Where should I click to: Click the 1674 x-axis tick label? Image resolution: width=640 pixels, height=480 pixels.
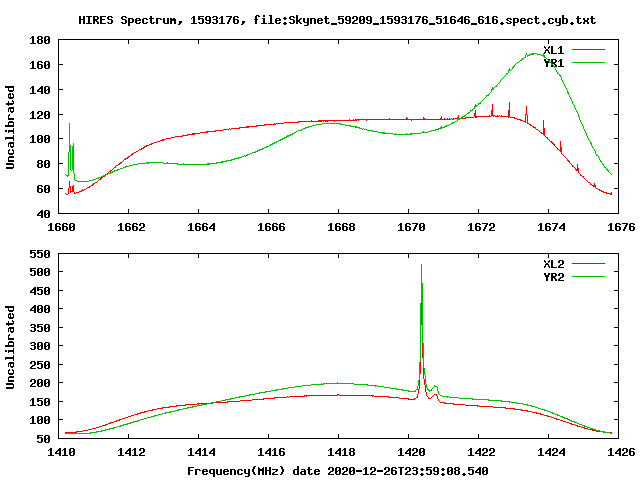coord(551,227)
